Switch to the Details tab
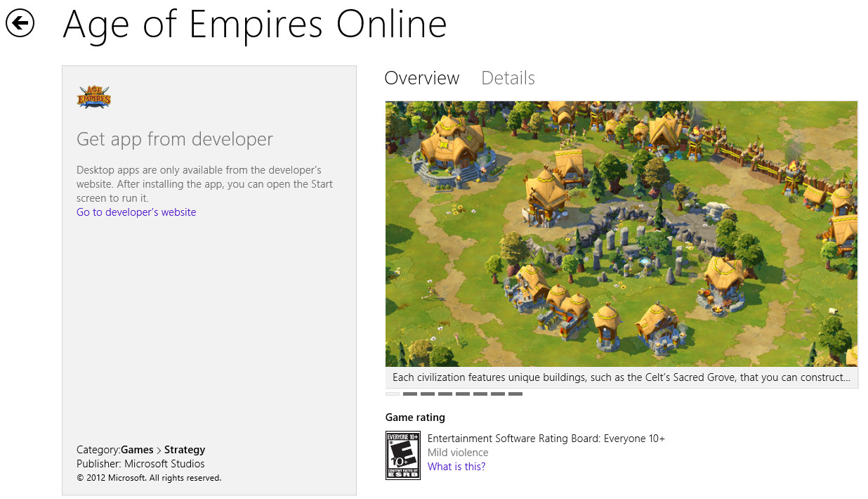 pos(508,78)
